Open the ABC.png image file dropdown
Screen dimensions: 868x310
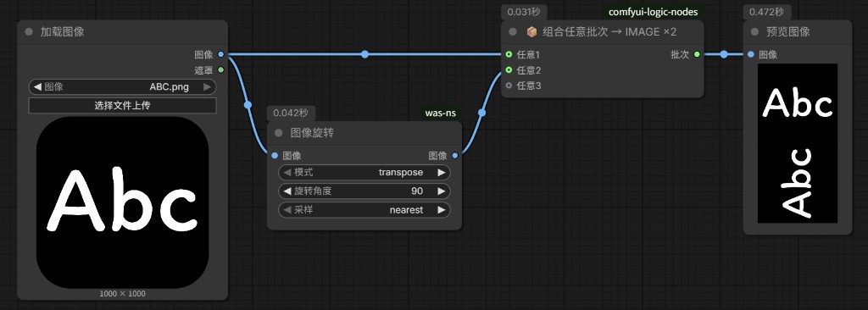tap(122, 87)
